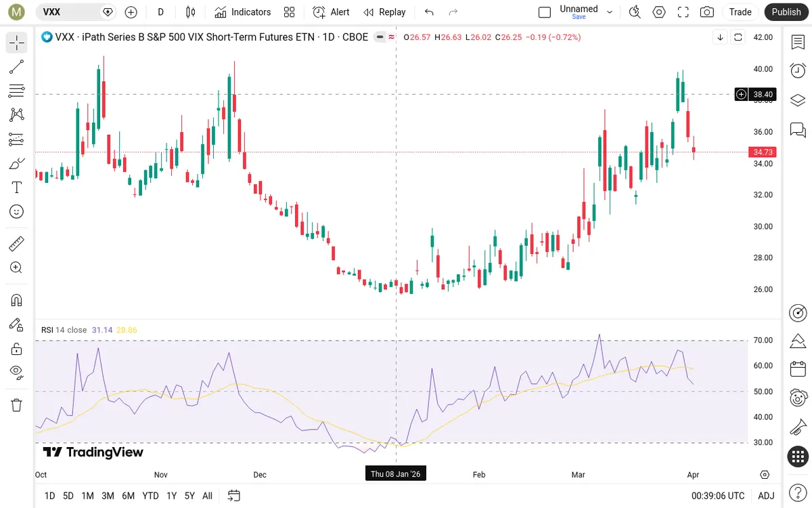This screenshot has width=812, height=508.
Task: Open the Indicators dialog
Action: click(242, 12)
